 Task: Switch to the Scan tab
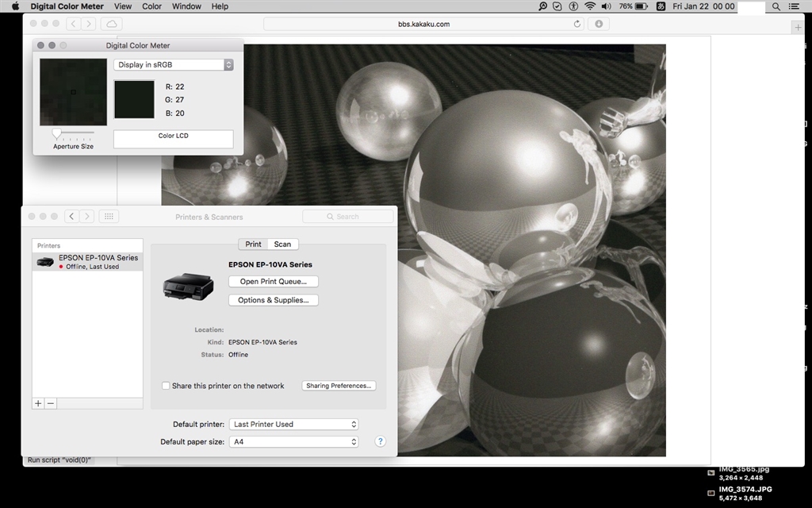coord(282,244)
